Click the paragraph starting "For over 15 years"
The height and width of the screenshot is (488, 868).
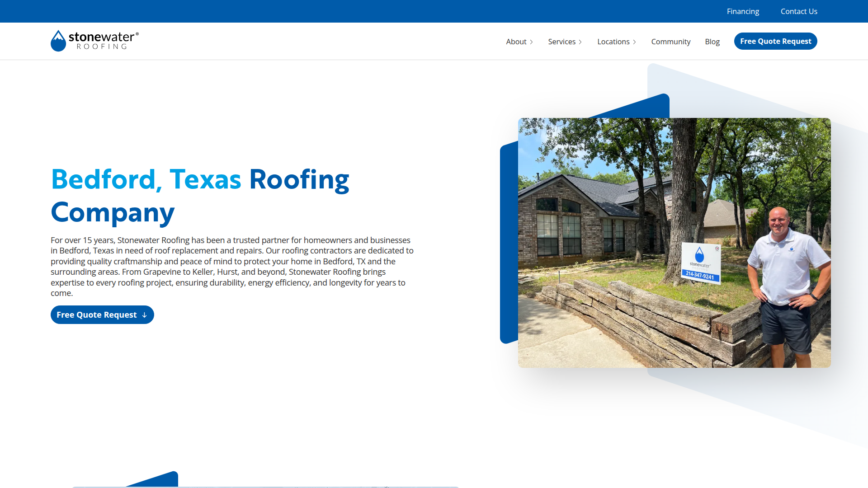[232, 267]
